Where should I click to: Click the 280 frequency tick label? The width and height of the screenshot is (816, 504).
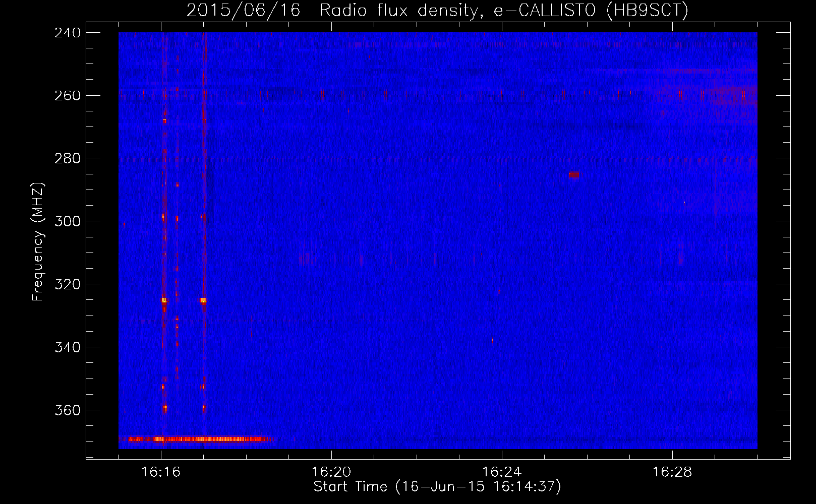tap(68, 159)
